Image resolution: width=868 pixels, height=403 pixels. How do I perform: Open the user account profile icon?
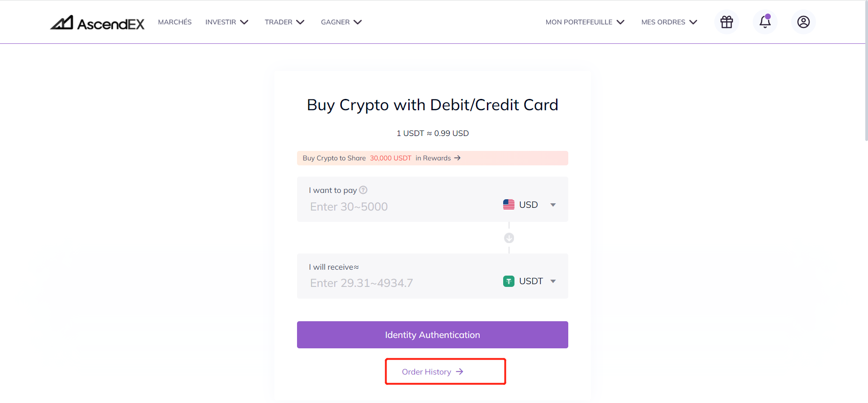(803, 22)
